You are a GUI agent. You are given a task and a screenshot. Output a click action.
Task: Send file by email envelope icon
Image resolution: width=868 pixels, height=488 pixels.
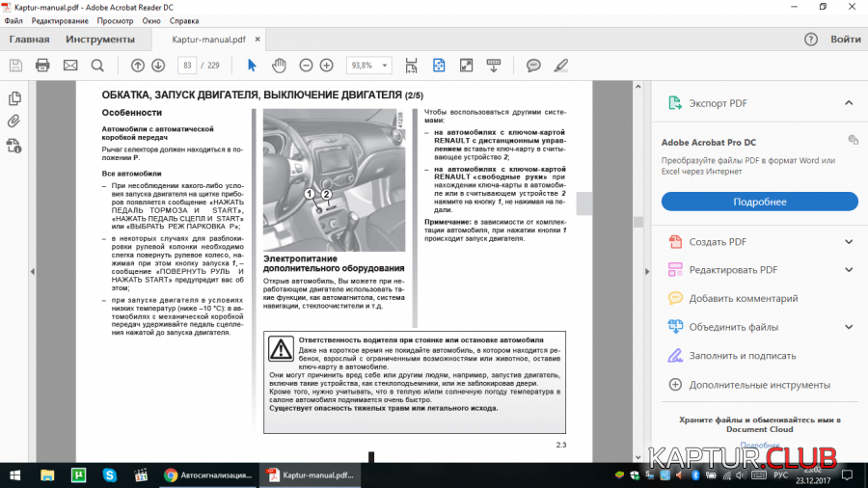[x=70, y=66]
